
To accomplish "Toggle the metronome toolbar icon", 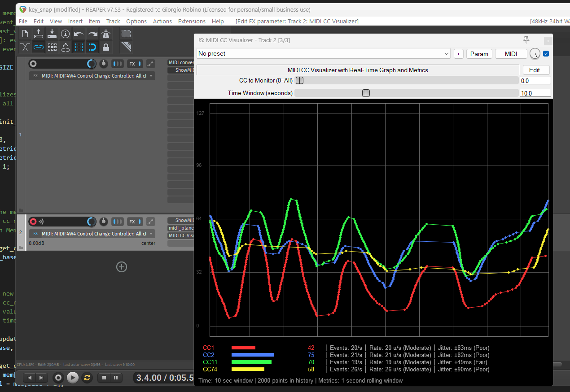I will pos(106,34).
